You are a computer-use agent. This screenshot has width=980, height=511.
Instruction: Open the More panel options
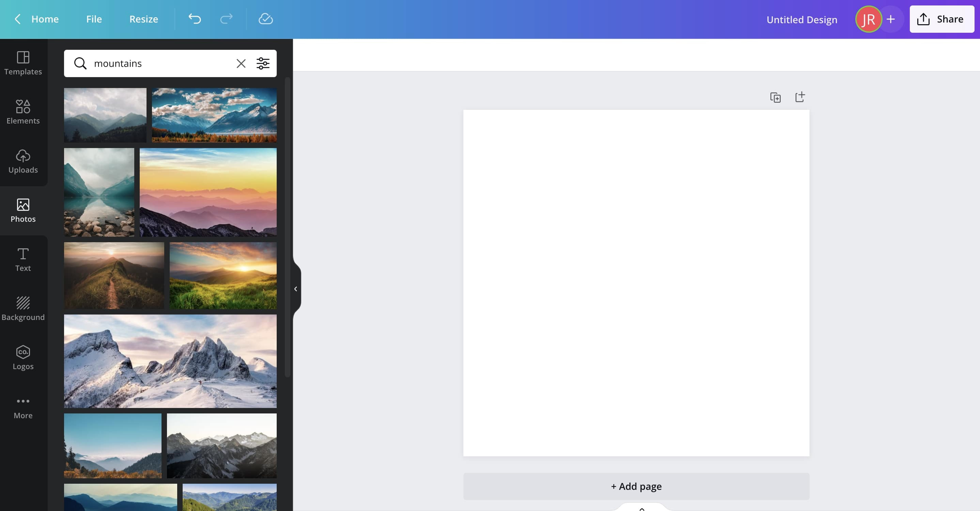[x=23, y=406]
